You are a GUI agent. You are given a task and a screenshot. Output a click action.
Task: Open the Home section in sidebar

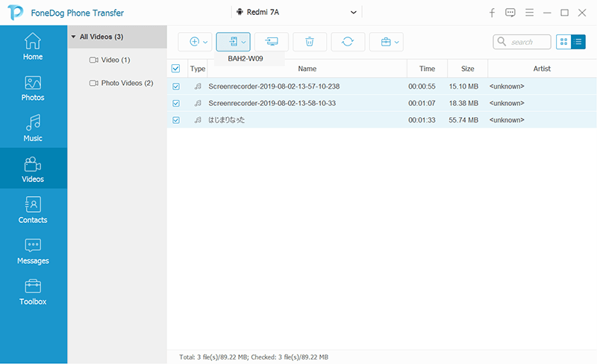[x=33, y=46]
